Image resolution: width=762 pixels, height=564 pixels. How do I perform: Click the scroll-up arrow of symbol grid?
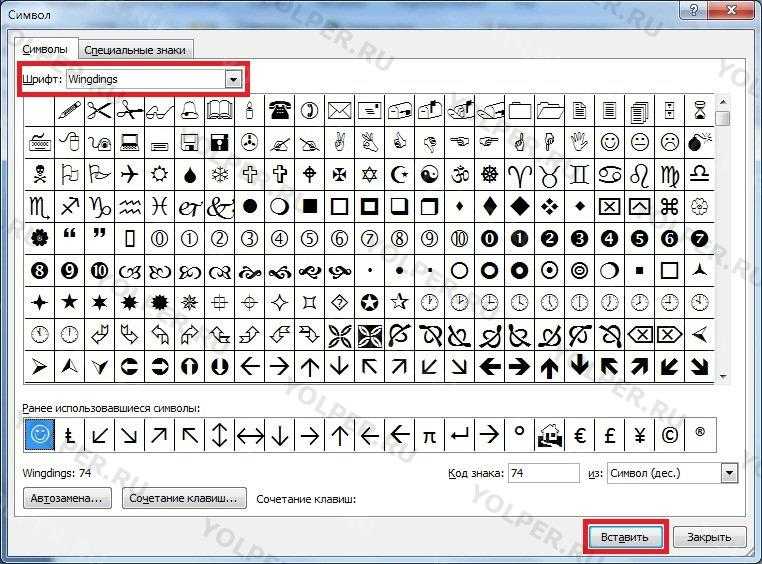point(723,102)
